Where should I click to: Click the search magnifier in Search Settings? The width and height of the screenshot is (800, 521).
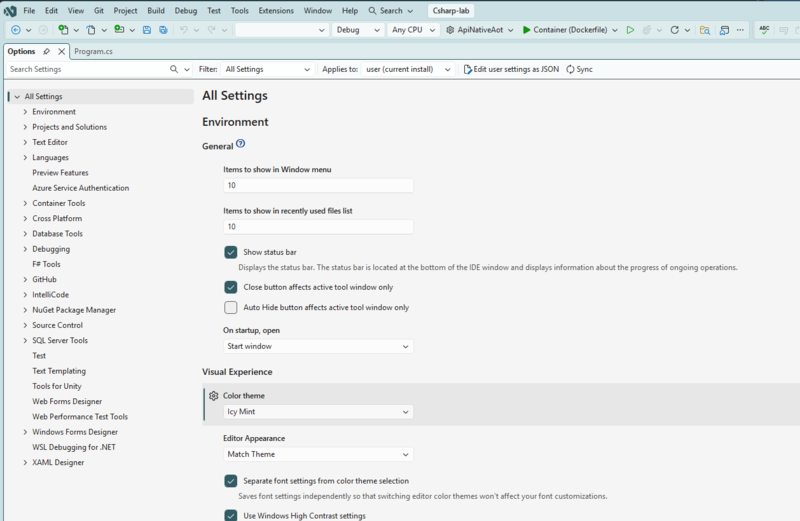click(174, 69)
